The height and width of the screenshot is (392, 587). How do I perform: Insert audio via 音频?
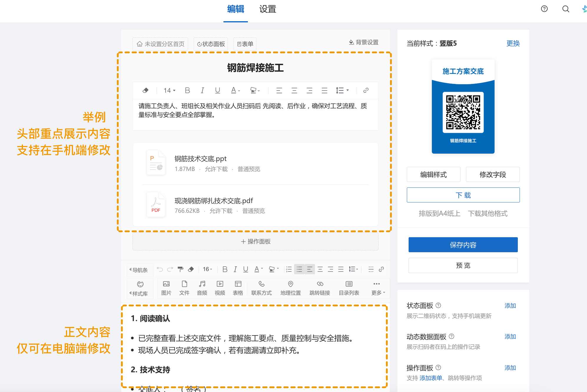pos(202,288)
